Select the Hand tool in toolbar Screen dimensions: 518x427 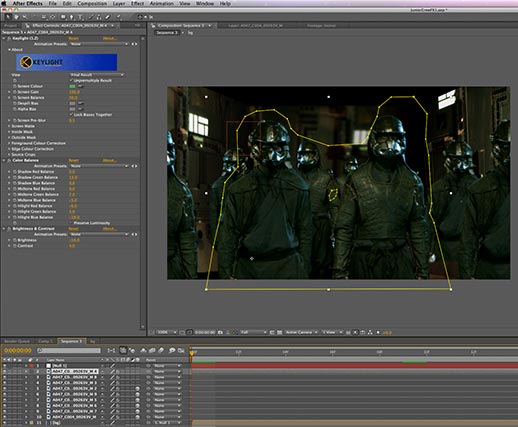pos(16,17)
